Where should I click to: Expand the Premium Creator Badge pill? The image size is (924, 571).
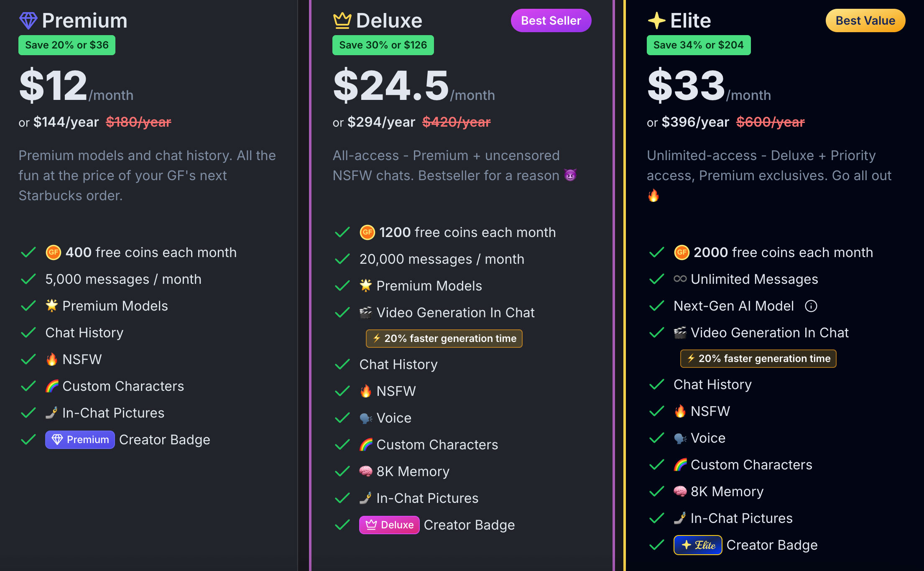(79, 439)
